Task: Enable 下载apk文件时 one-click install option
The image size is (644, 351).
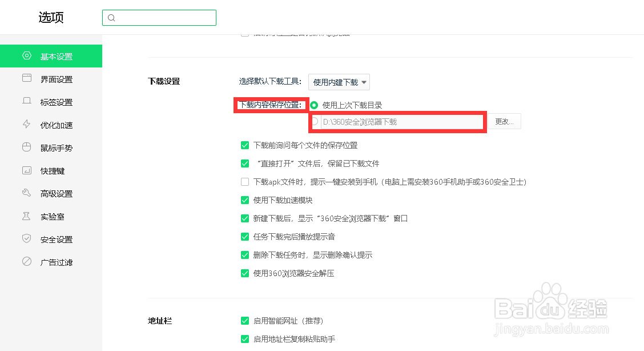Action: click(x=245, y=182)
